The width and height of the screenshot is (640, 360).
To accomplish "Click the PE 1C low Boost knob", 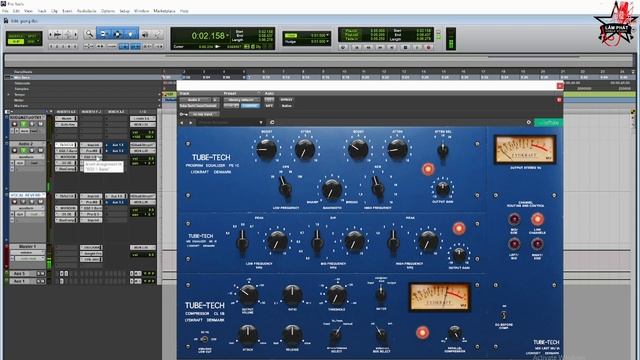I will (266, 149).
